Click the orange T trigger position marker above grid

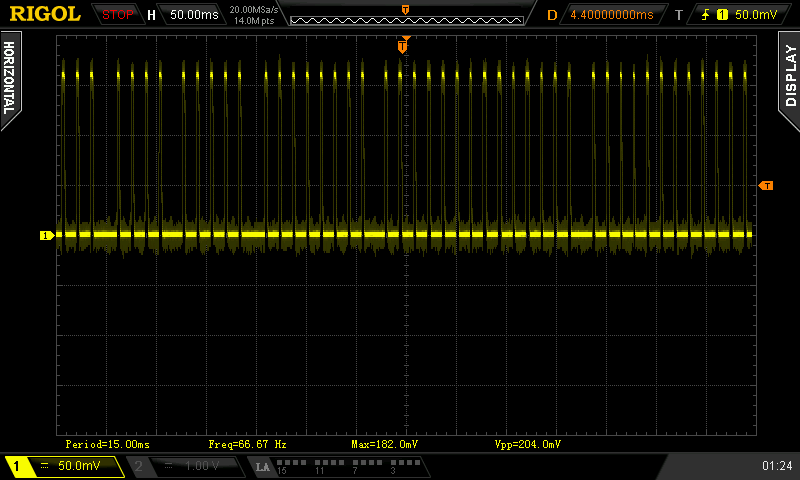tap(403, 46)
